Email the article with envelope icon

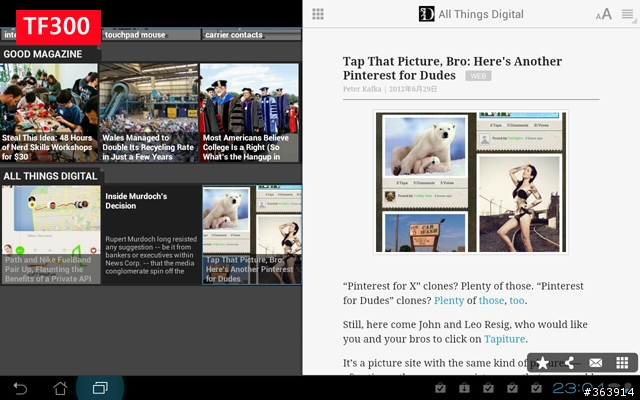pos(596,362)
